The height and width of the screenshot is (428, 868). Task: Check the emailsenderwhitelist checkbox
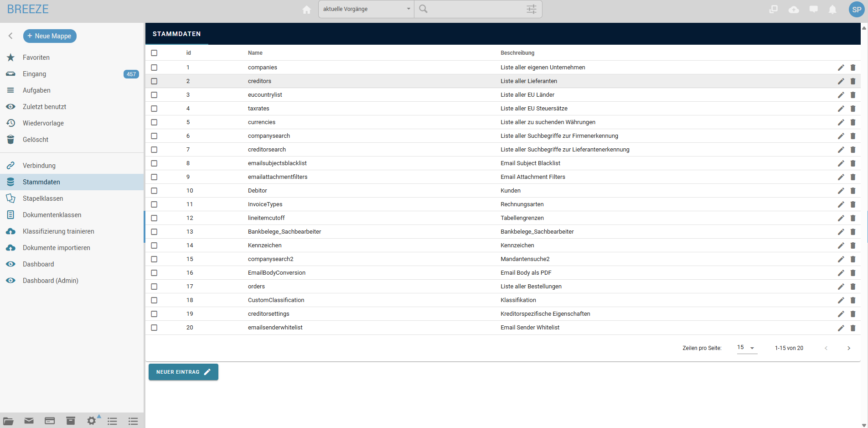click(154, 328)
